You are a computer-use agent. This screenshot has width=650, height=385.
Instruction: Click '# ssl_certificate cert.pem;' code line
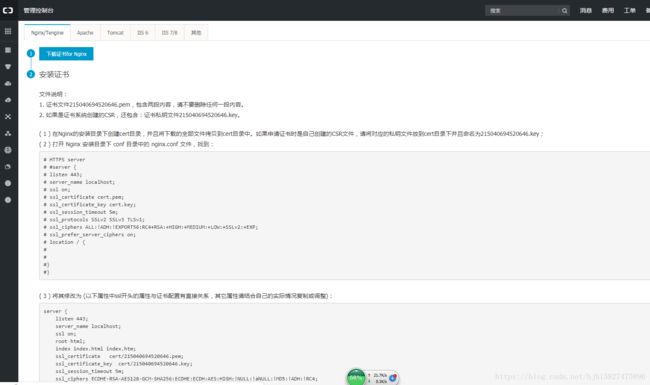pos(84,197)
